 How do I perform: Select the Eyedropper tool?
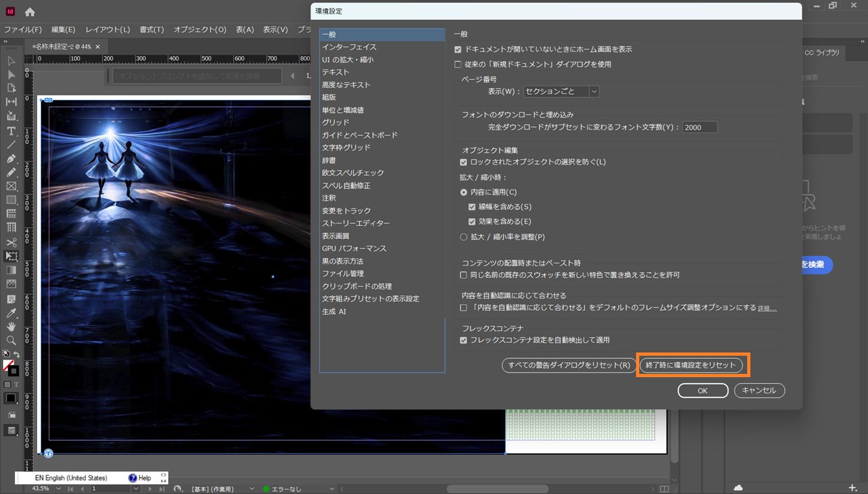11,313
